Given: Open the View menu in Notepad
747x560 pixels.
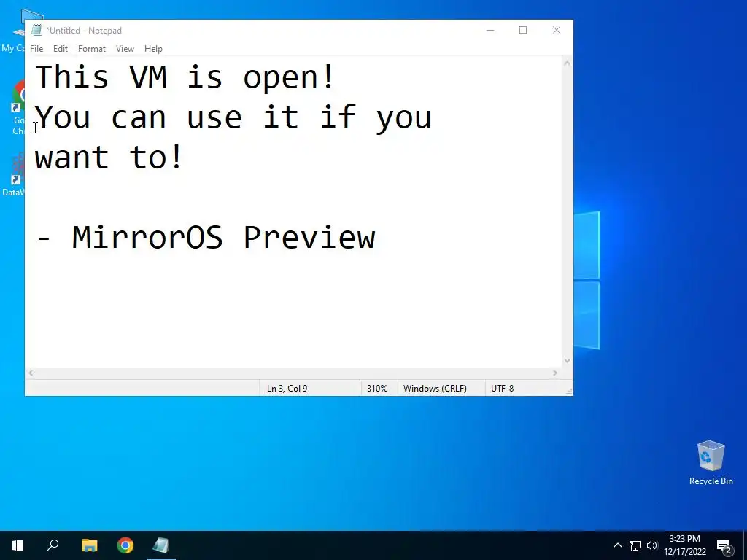Looking at the screenshot, I should click(125, 49).
